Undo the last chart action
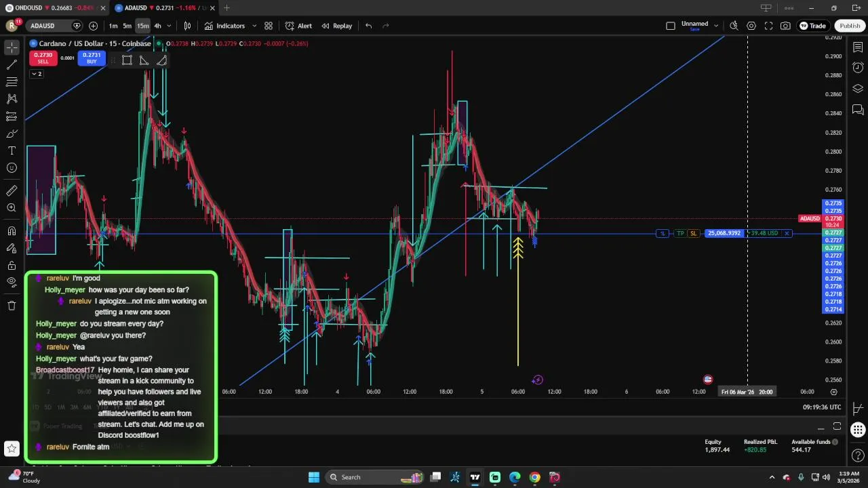 point(368,26)
